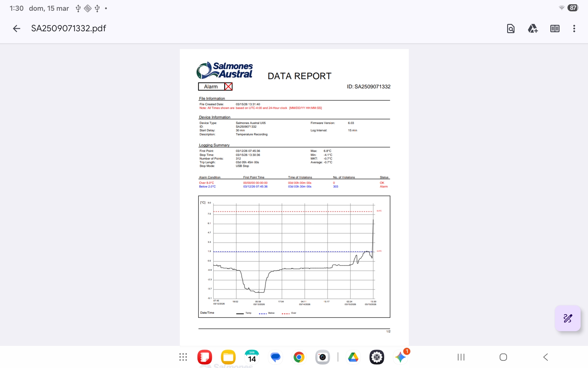
Task: Open the yellow My Files app
Action: coord(228,357)
